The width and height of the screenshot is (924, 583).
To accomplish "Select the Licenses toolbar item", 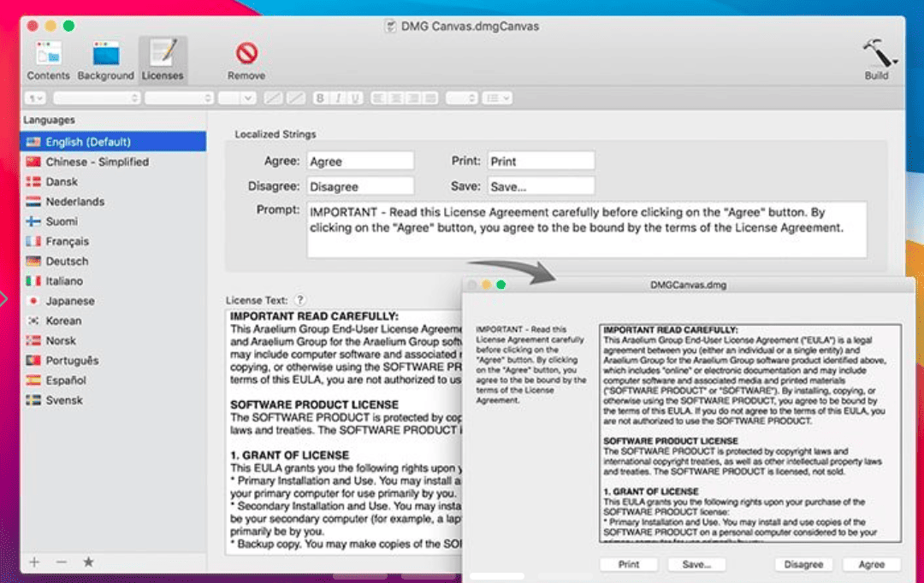I will tap(163, 60).
